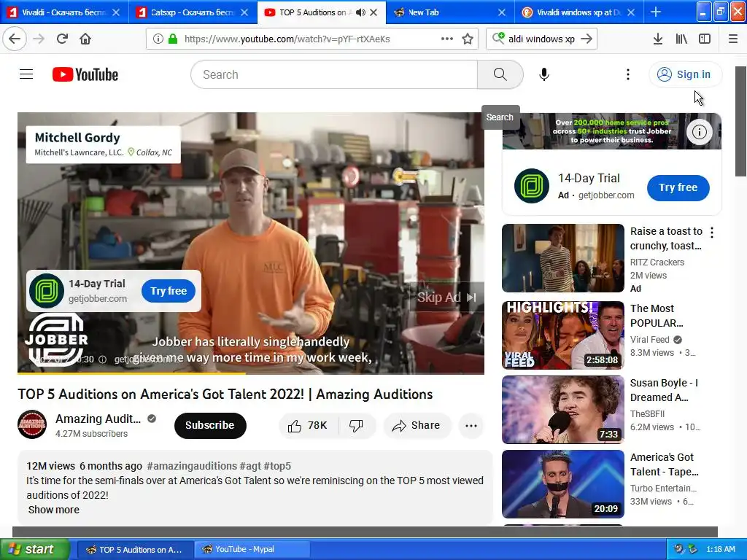Click the Skip Ad button
The image size is (747, 560).
(x=447, y=297)
